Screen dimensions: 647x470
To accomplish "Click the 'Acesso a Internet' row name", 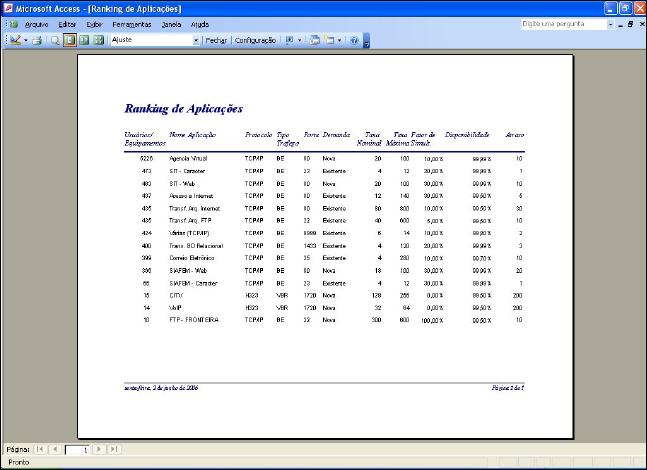I will (191, 196).
